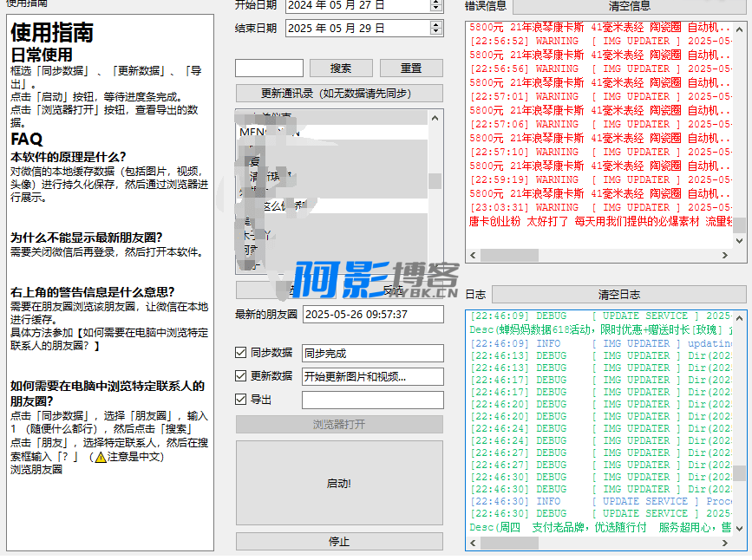Viewport: 752px width, 560px height.
Task: Click the 停止 button
Action: (339, 541)
